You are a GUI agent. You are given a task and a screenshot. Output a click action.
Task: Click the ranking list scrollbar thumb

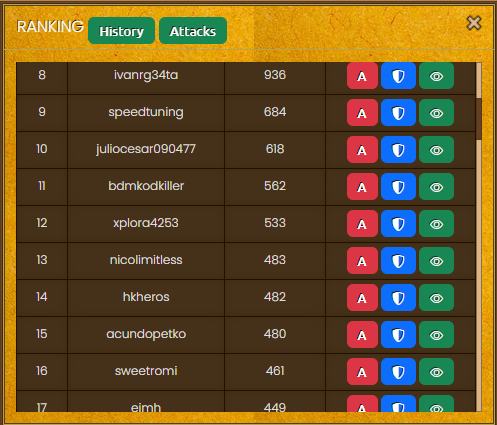[479, 119]
